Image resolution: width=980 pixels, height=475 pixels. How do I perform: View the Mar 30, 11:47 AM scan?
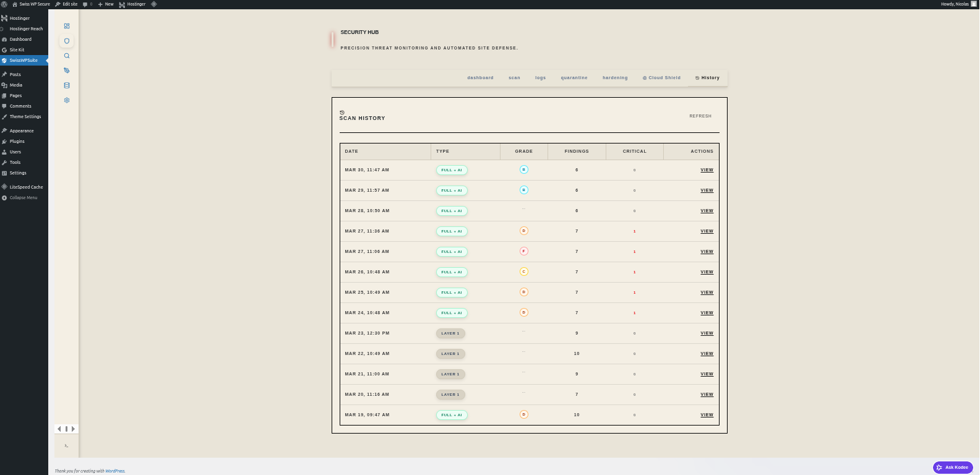pos(707,170)
